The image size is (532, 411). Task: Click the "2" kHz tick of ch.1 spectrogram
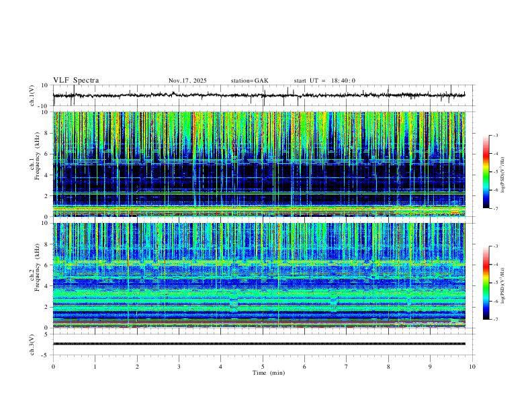coord(47,195)
